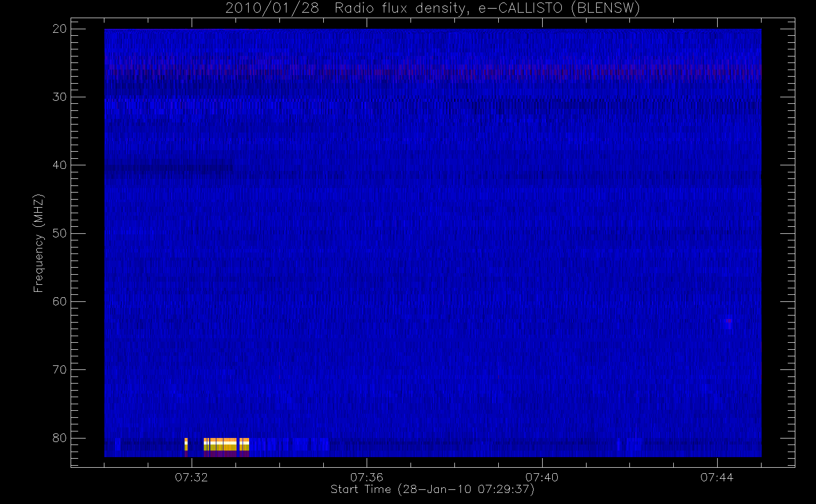Click the time tick label '07:40'
Screen dimensions: 816x504
tap(542, 477)
